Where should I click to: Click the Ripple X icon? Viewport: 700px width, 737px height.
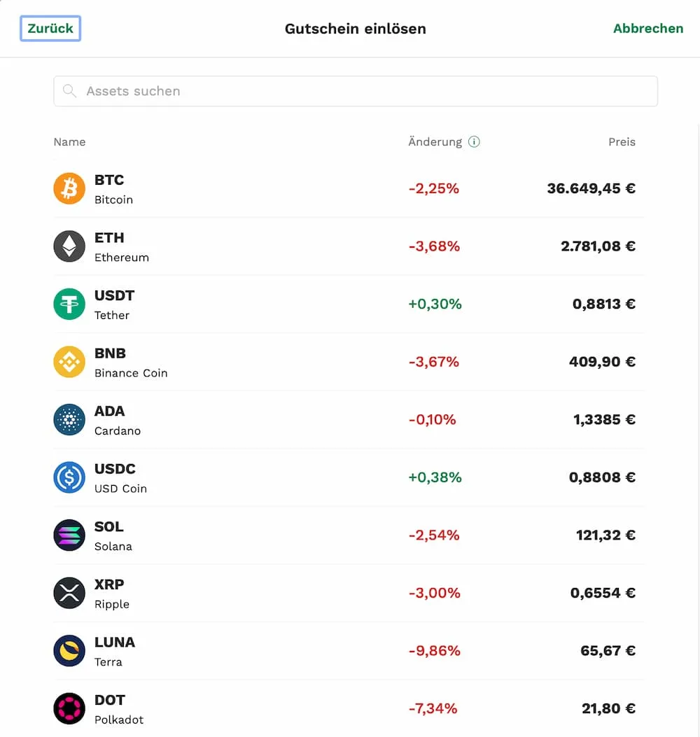pyautogui.click(x=69, y=594)
